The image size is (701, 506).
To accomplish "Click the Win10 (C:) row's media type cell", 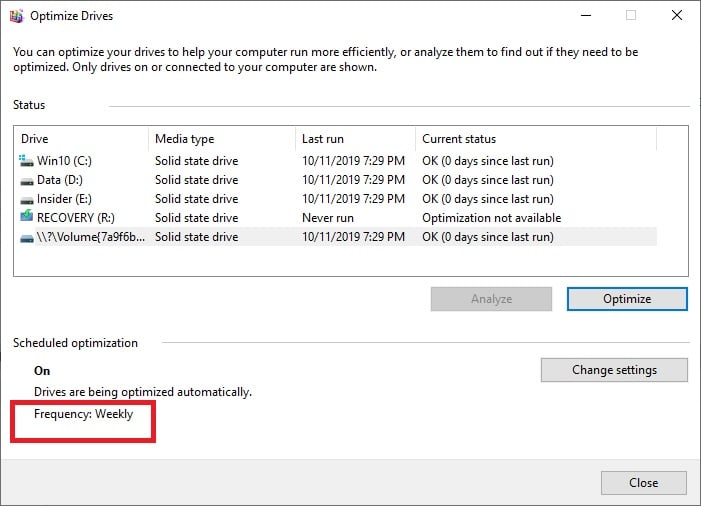I will (x=197, y=161).
